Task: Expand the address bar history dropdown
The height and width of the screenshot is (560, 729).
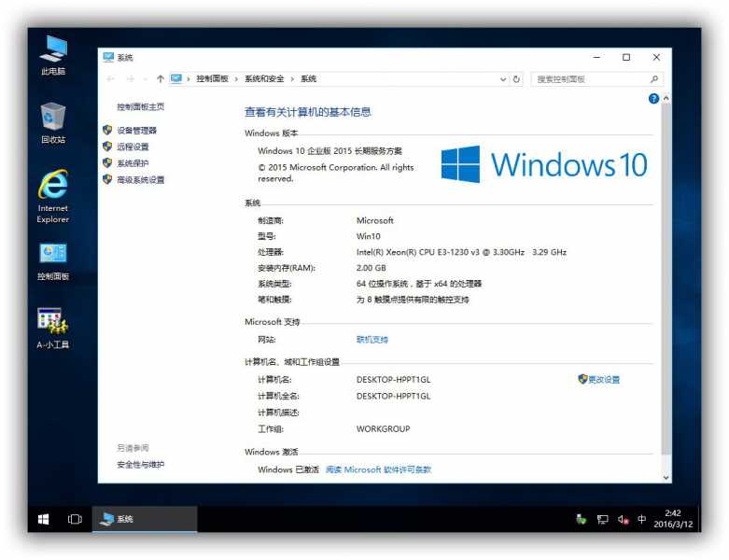Action: 503,79
